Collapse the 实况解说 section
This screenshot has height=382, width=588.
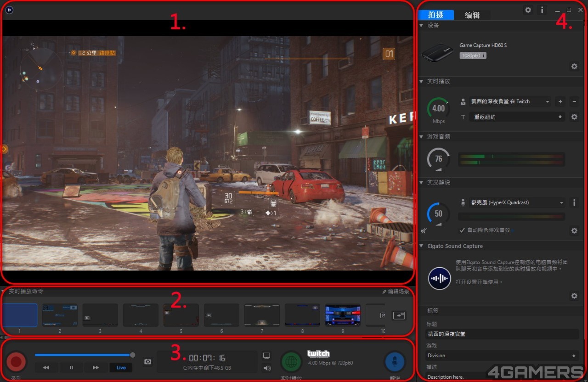[x=421, y=182]
